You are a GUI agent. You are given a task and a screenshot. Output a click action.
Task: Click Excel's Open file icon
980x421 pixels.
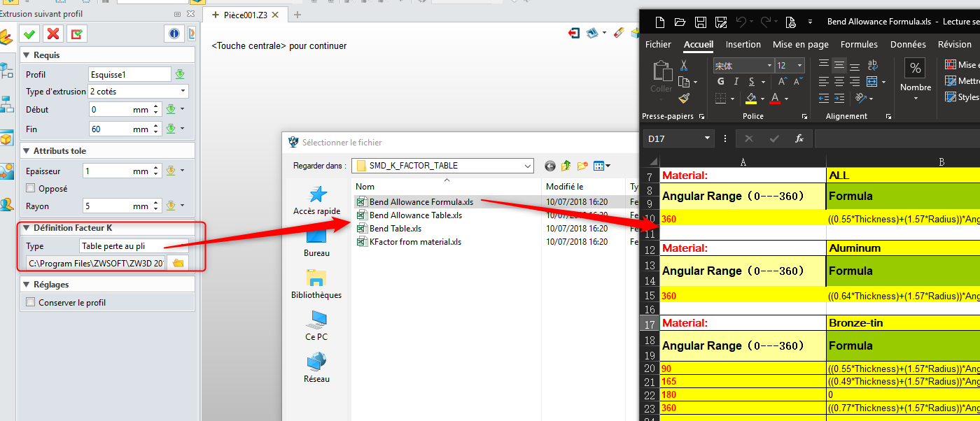[x=680, y=22]
